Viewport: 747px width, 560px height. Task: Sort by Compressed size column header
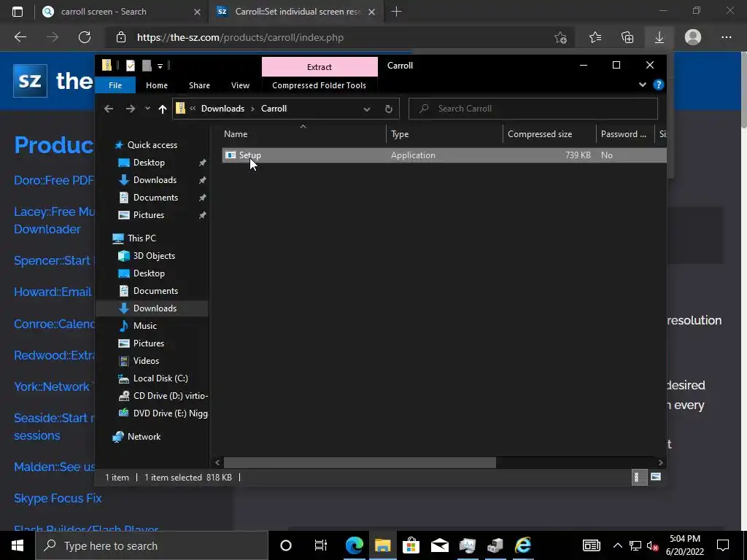click(x=549, y=134)
